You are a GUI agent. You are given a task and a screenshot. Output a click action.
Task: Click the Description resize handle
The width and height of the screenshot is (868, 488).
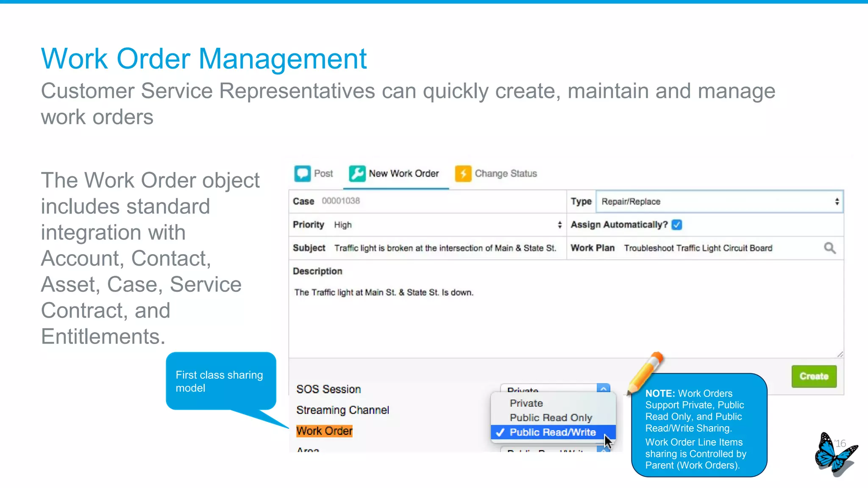pyautogui.click(x=840, y=354)
